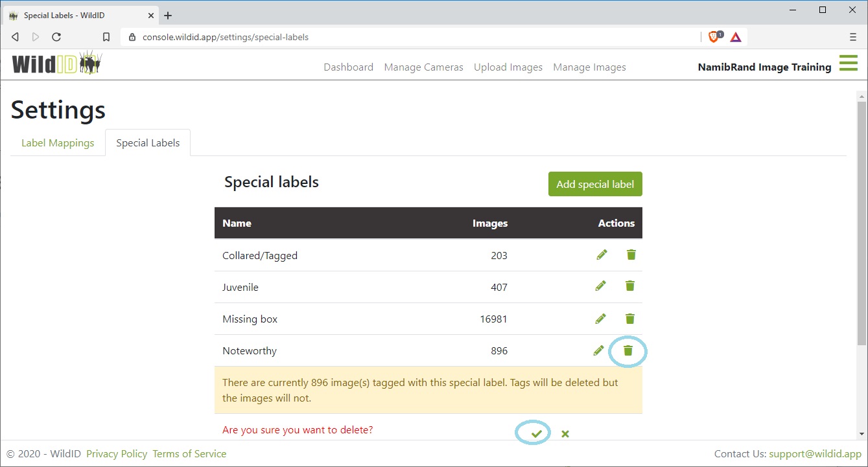Go to Manage Cameras
The height and width of the screenshot is (467, 868).
click(424, 67)
